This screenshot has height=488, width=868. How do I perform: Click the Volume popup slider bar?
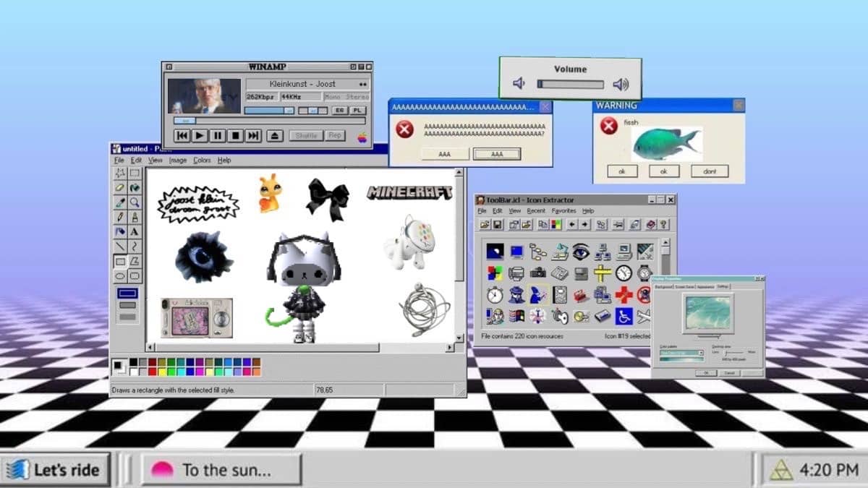coord(570,85)
